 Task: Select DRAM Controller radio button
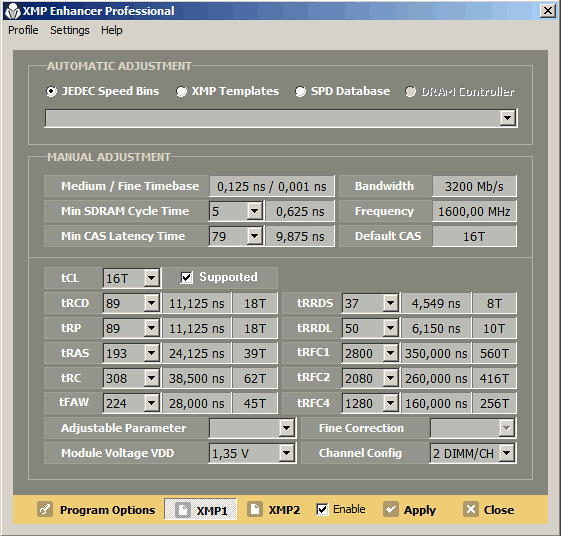click(x=410, y=92)
